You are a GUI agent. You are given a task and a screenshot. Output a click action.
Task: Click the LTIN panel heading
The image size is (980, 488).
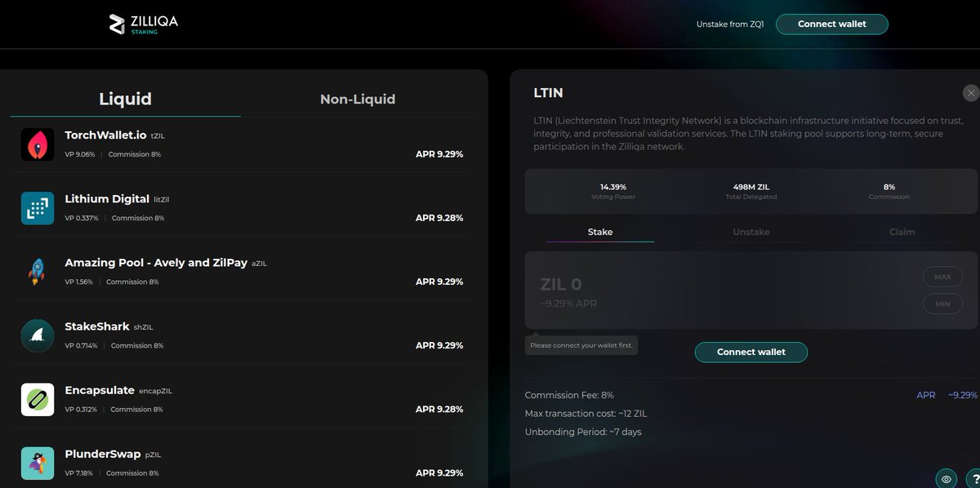pyautogui.click(x=548, y=93)
